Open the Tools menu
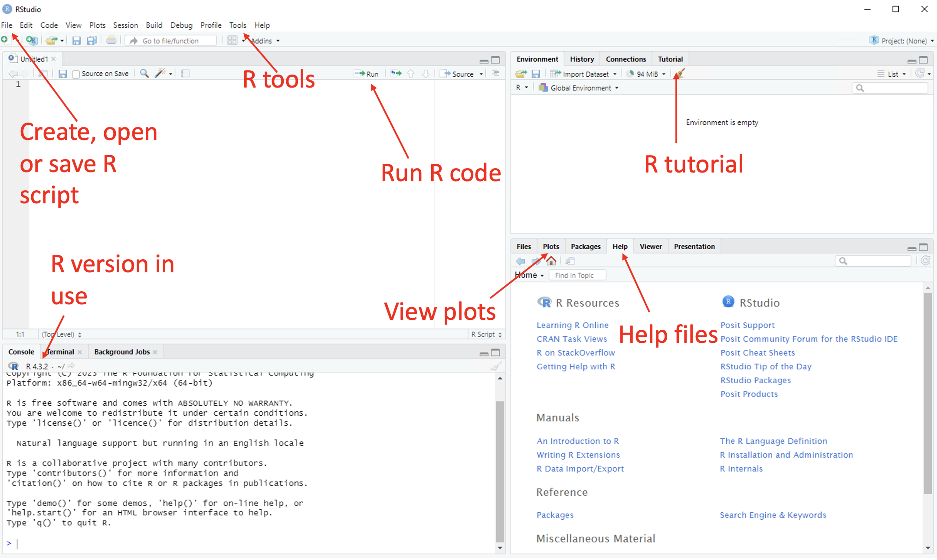Screen dimensions: 937x560 coord(238,25)
